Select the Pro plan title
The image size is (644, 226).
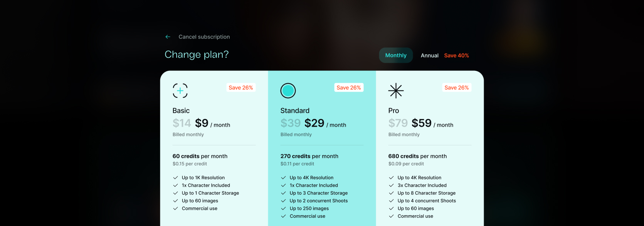click(393, 110)
